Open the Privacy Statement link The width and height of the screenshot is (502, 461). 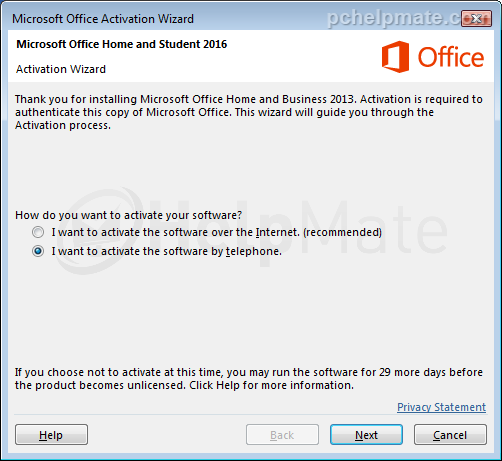coord(441,407)
